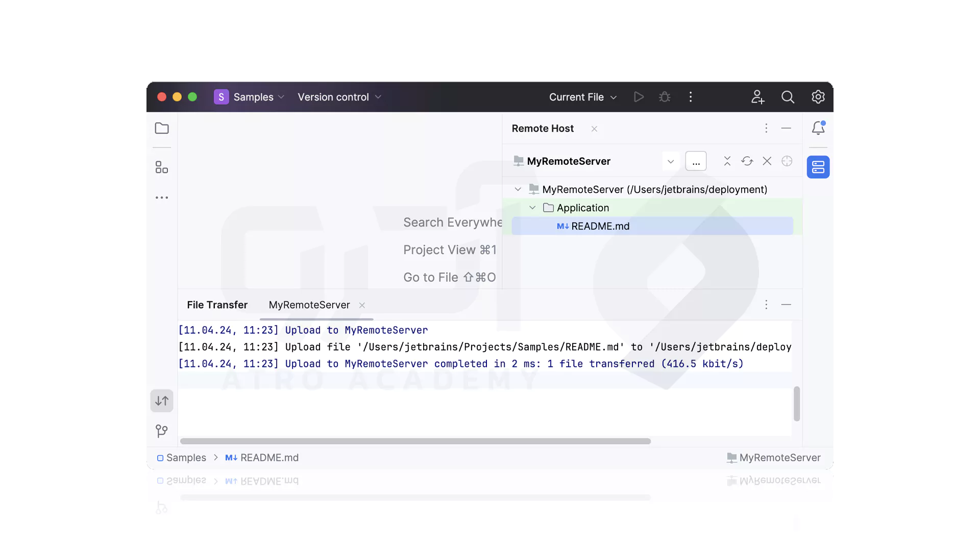Click the 'Search Everywhere' hint text
980x551 pixels.
point(453,222)
